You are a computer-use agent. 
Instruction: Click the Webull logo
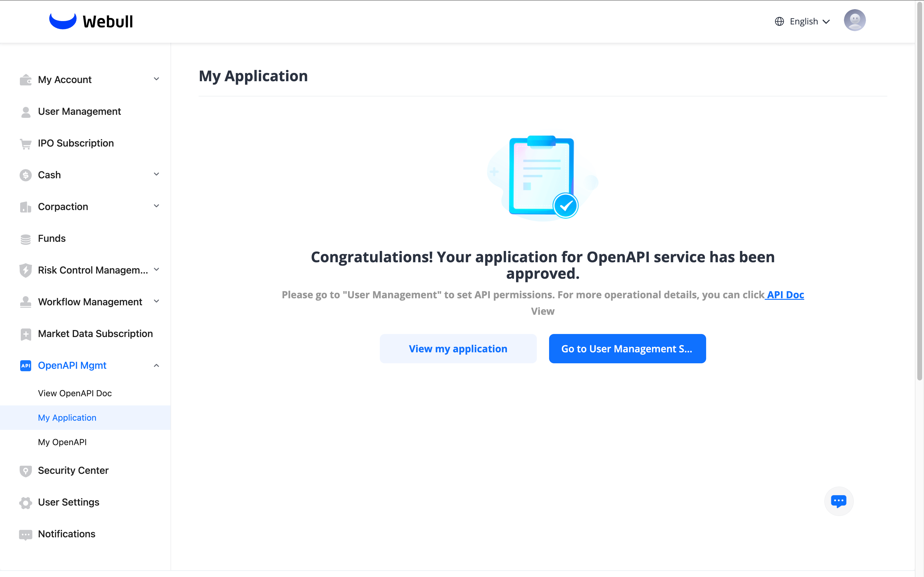[91, 21]
